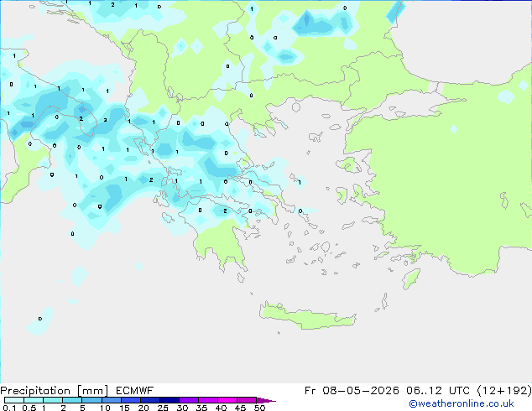
Task: Click the island of Crete on the map
Action: 307,316
